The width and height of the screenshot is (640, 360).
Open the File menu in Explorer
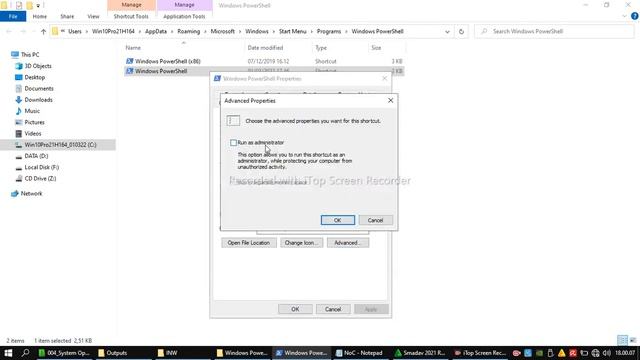[13, 16]
